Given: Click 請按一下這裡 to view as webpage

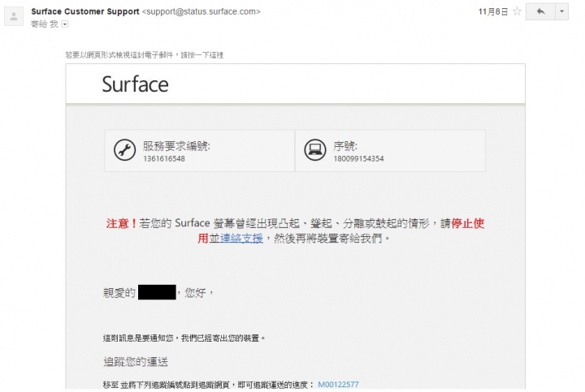Looking at the screenshot, I should tap(202, 55).
